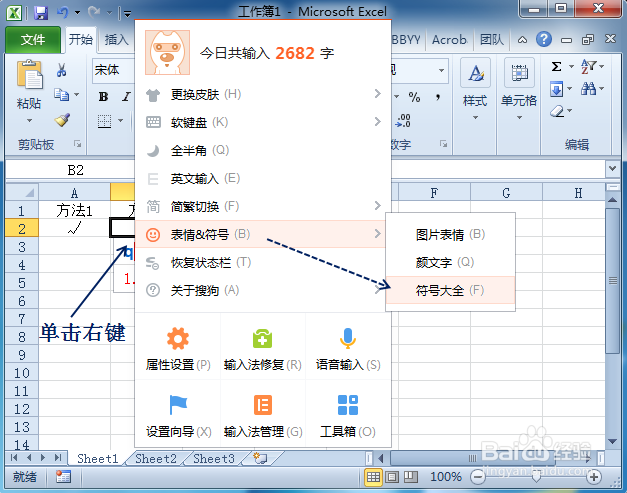Click the Undo icon in title bar
This screenshot has width=627, height=493.
point(62,12)
